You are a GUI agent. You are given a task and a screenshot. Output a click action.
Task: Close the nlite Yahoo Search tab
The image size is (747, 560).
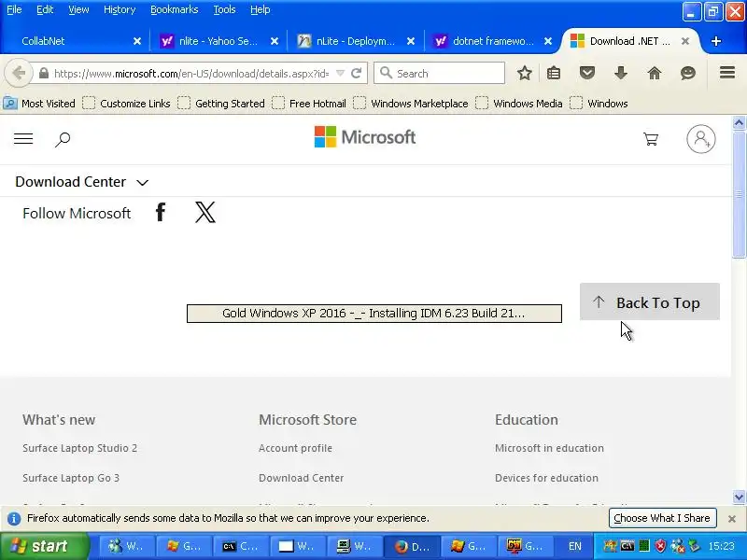[275, 41]
